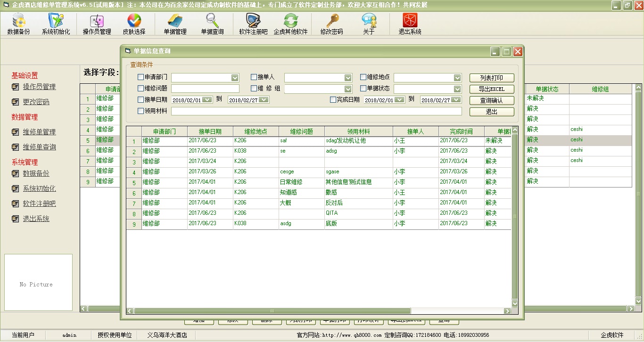Click sidebar 退出系统 entry

pyautogui.click(x=36, y=219)
